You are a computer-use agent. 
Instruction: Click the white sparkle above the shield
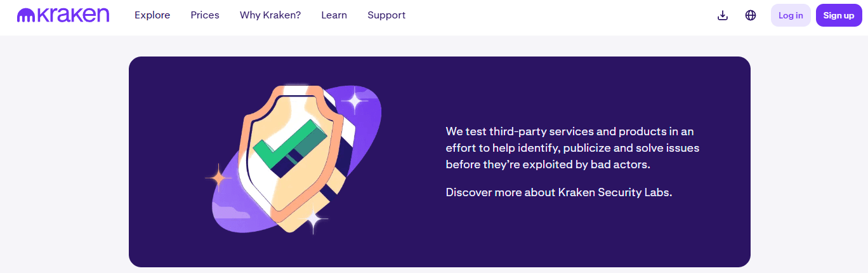(x=355, y=100)
